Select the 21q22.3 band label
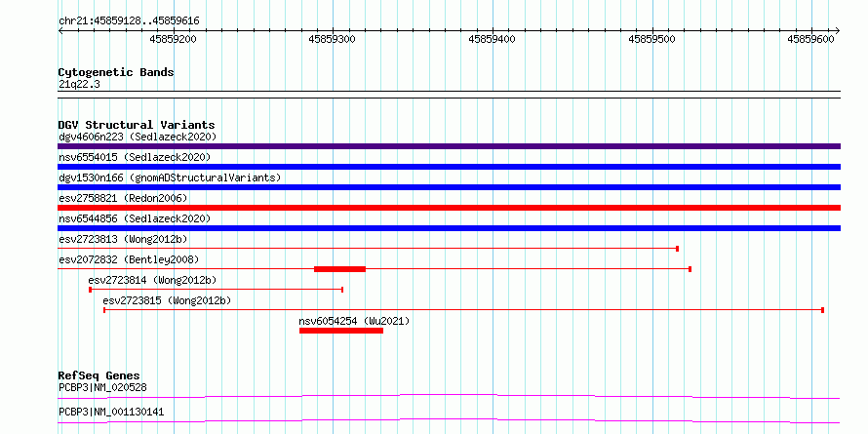Screen dimensions: 868x434 click(79, 85)
